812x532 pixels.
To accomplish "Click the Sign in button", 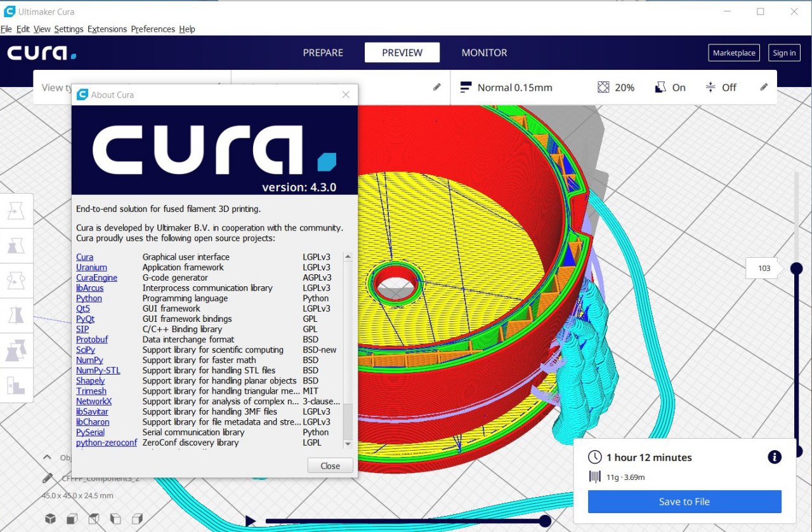I will point(784,53).
